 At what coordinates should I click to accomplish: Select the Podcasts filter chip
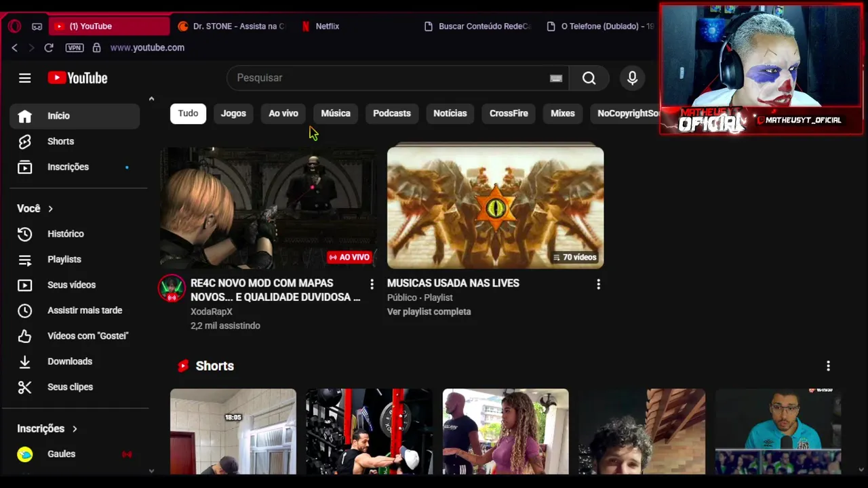click(392, 113)
